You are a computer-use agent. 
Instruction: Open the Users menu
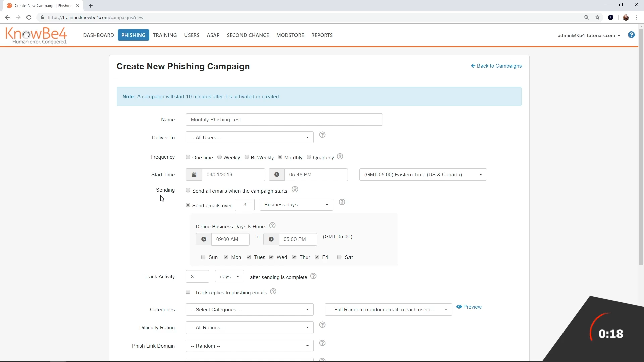(x=192, y=35)
